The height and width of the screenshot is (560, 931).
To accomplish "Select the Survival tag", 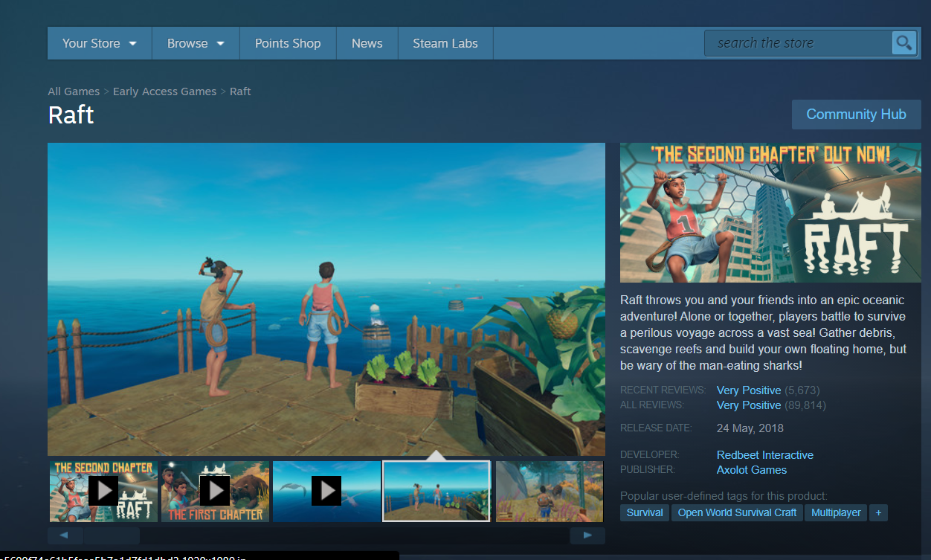I will click(645, 512).
